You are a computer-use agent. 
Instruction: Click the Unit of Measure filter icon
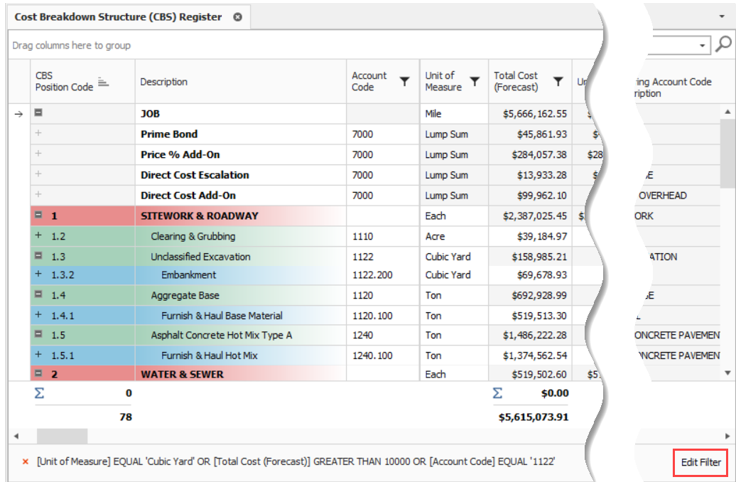pos(474,82)
